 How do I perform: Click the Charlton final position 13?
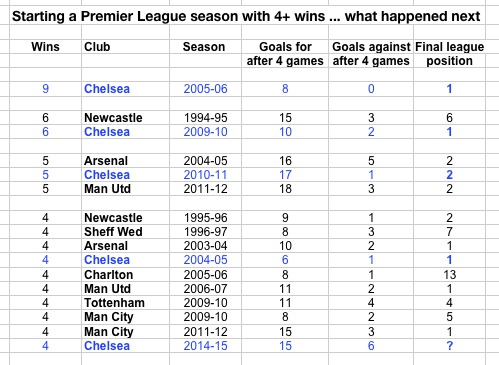pyautogui.click(x=450, y=275)
